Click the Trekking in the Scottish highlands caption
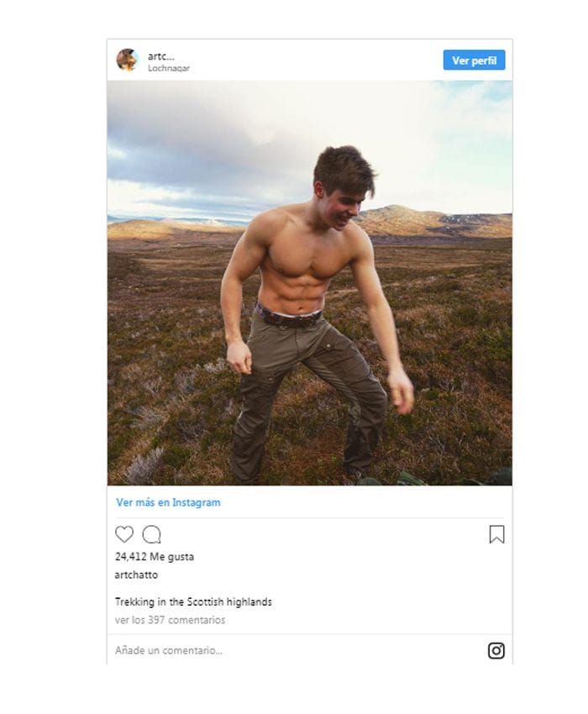 coord(193,601)
